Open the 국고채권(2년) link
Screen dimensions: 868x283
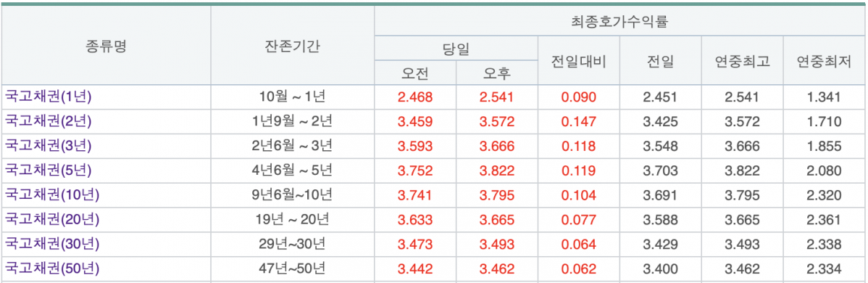(x=48, y=121)
